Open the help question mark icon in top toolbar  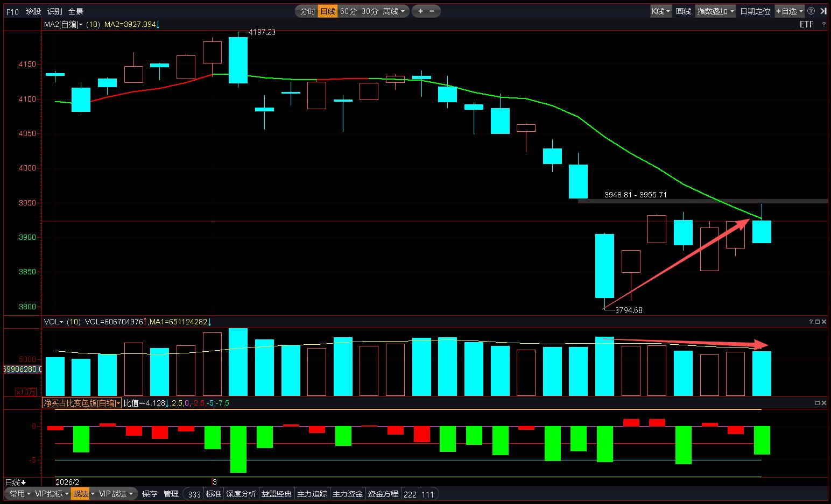(810, 11)
